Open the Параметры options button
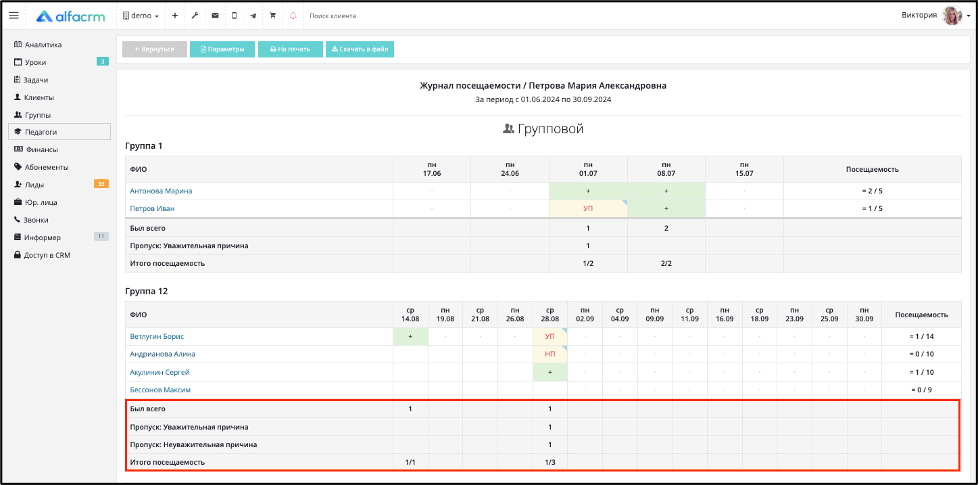Viewport: 979px width, 485px height. pyautogui.click(x=222, y=49)
